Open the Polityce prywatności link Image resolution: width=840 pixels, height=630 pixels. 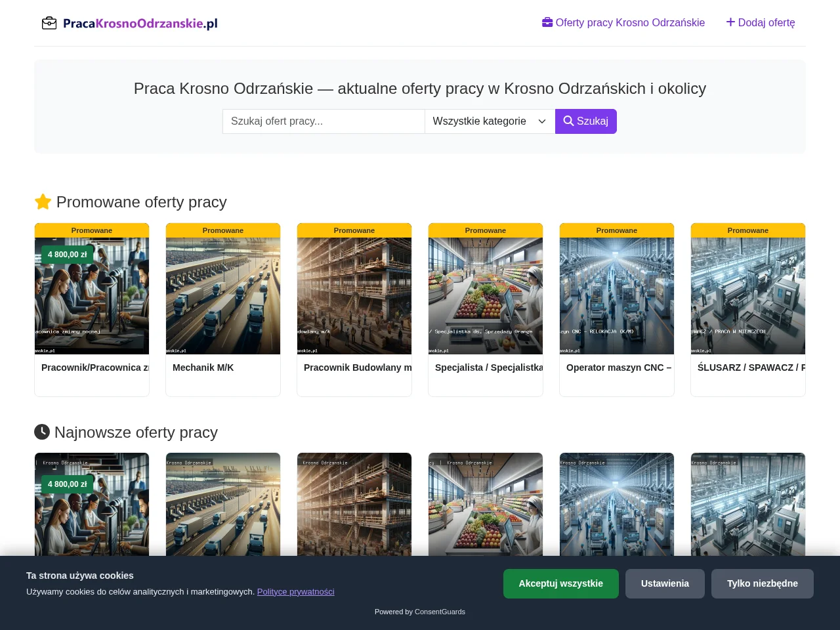click(296, 592)
